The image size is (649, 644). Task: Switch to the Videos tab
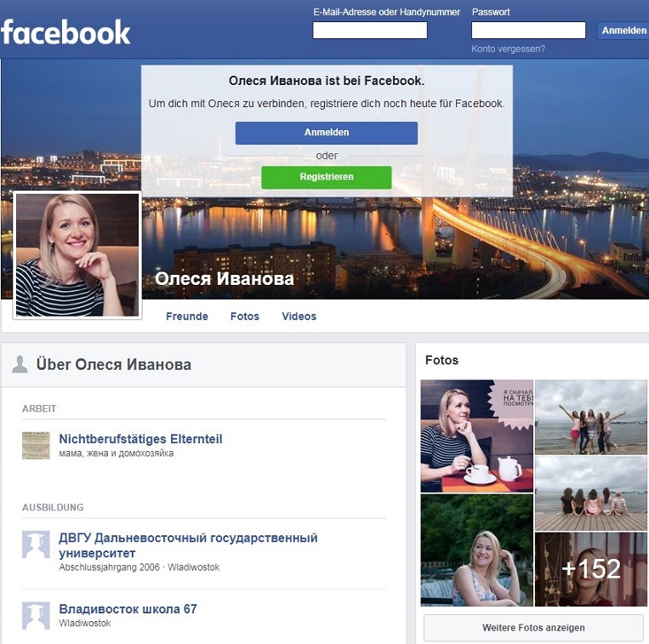(299, 316)
